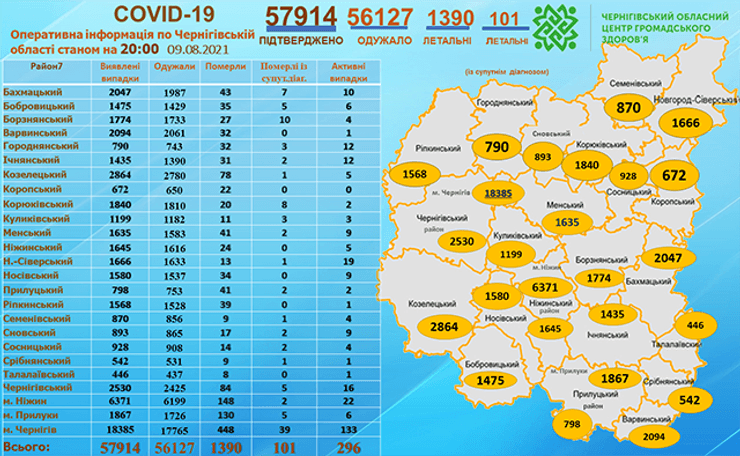The width and height of the screenshot is (740, 456).
Task: Click the 1666 bubble on Новгород-Сіверський district
Action: pyautogui.click(x=688, y=122)
